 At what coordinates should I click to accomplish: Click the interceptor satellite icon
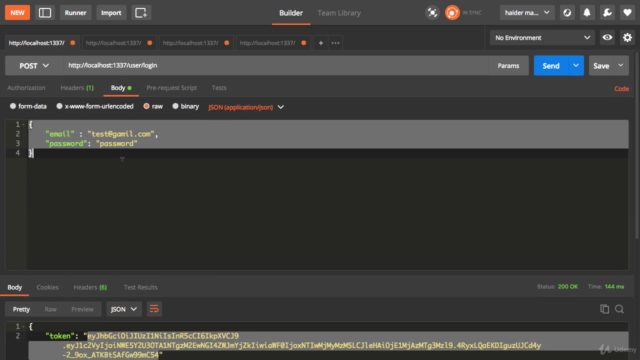(x=432, y=13)
